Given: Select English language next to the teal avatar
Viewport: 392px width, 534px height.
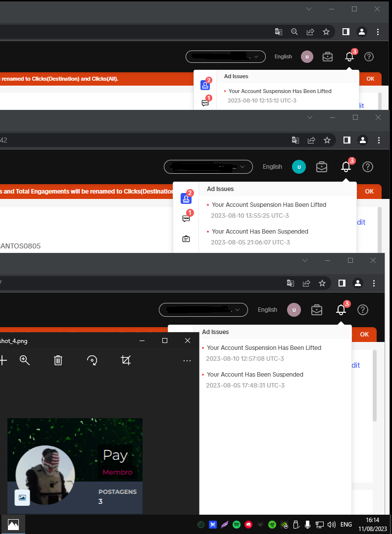Looking at the screenshot, I should (272, 167).
